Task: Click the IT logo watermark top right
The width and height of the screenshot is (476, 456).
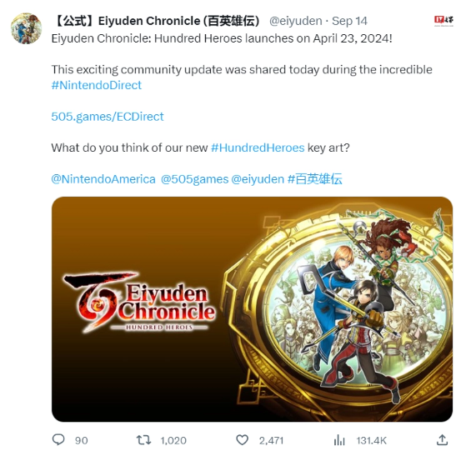Action: coord(443,21)
